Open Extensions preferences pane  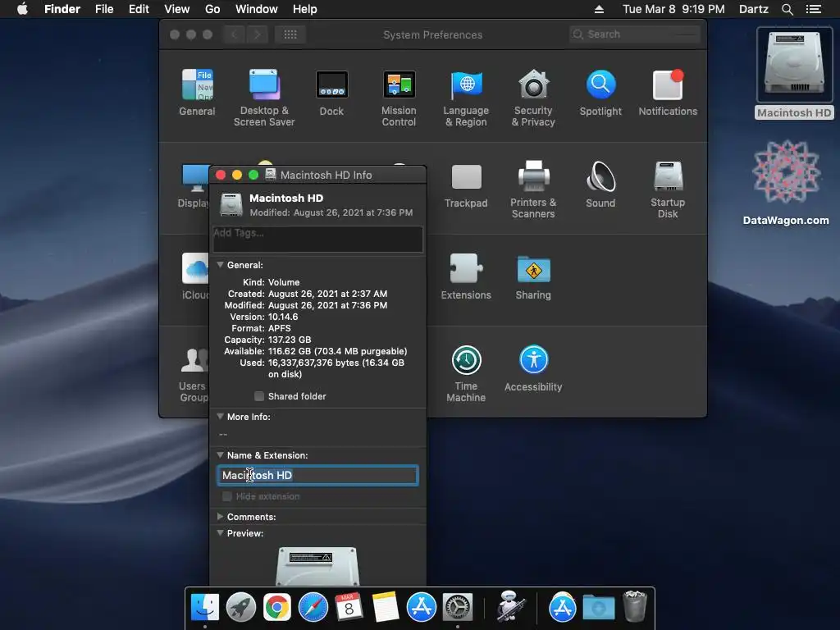tap(466, 276)
